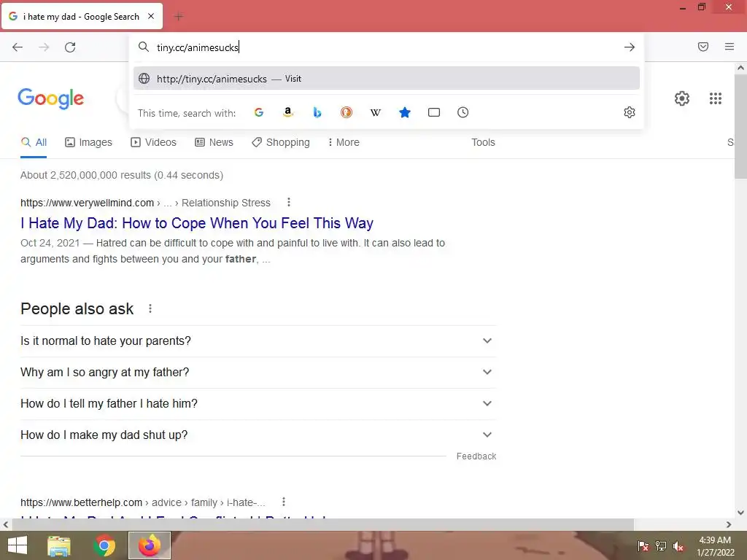Open Google quick settings gear

[x=682, y=98]
